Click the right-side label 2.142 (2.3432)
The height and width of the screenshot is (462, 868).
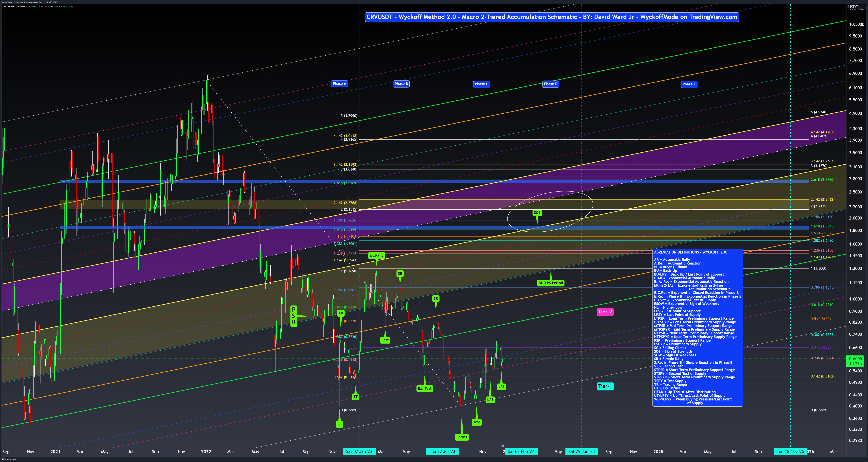(823, 199)
